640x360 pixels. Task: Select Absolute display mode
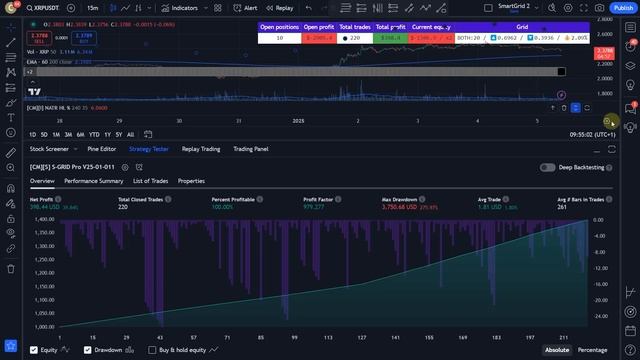557,350
